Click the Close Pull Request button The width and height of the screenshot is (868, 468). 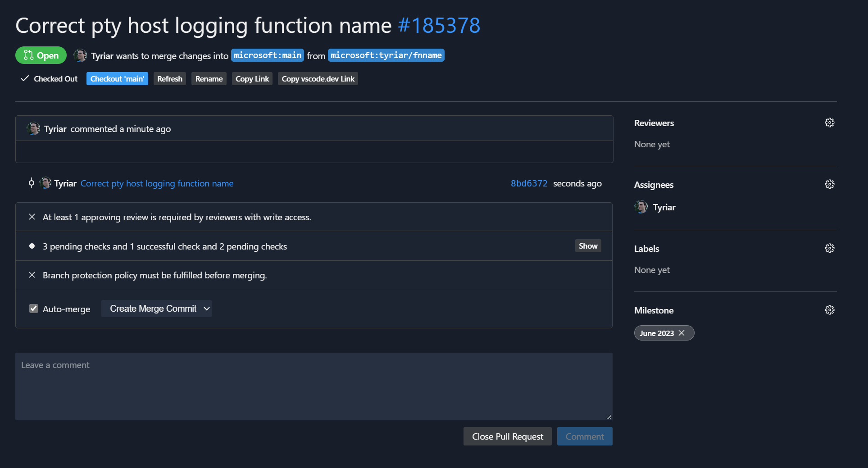pyautogui.click(x=507, y=436)
